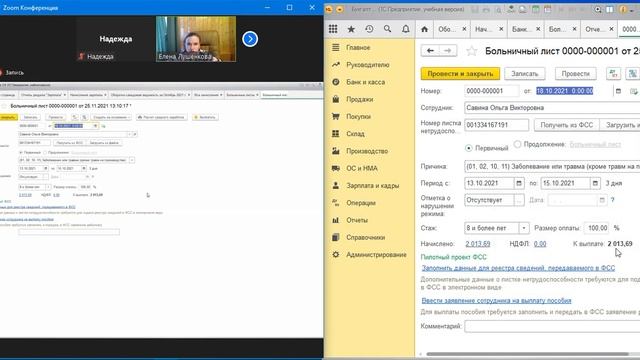640x360 pixels.
Task: Switch to the Нач... tab
Action: (483, 29)
